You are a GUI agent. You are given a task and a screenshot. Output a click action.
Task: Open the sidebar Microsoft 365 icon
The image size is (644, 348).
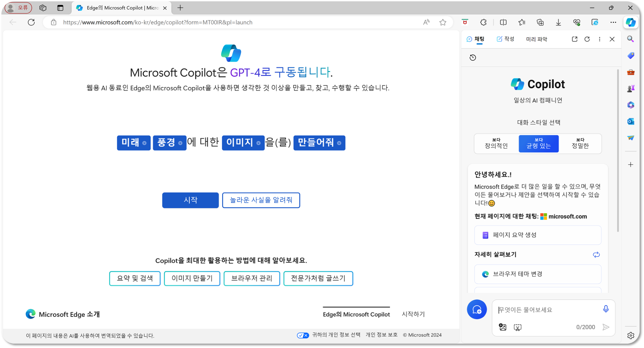tap(631, 105)
